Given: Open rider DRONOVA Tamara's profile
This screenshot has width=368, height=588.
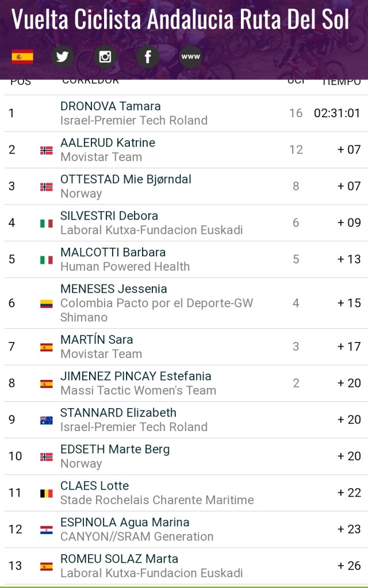Looking at the screenshot, I should click(110, 106).
